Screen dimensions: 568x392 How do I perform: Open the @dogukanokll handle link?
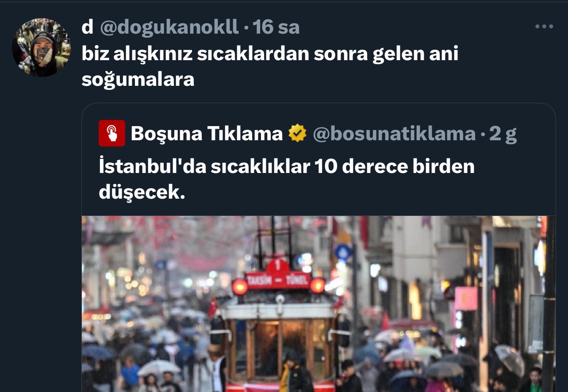tap(169, 27)
